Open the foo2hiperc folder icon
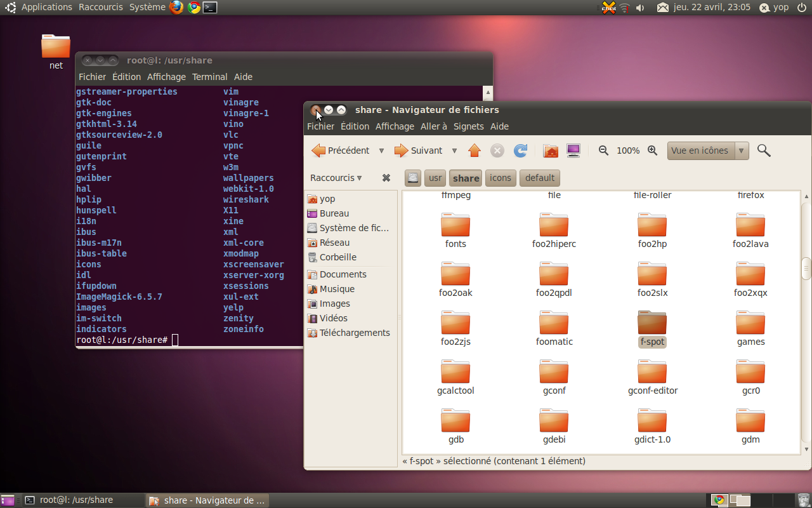The height and width of the screenshot is (508, 812). [x=554, y=225]
